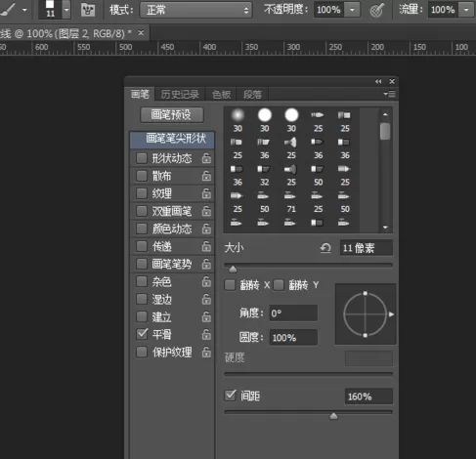This screenshot has height=459, width=476.
Task: Select the 画笔笔尖形状 section
Action: pyautogui.click(x=172, y=139)
